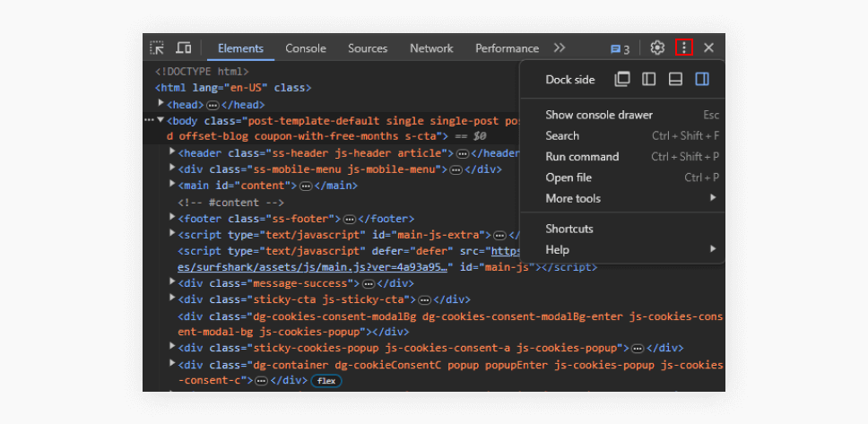Select the #content comment line

tap(230, 203)
